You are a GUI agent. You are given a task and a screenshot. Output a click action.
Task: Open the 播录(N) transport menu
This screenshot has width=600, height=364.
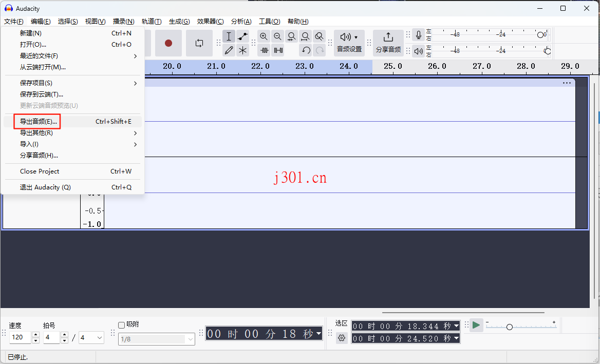[x=124, y=22]
